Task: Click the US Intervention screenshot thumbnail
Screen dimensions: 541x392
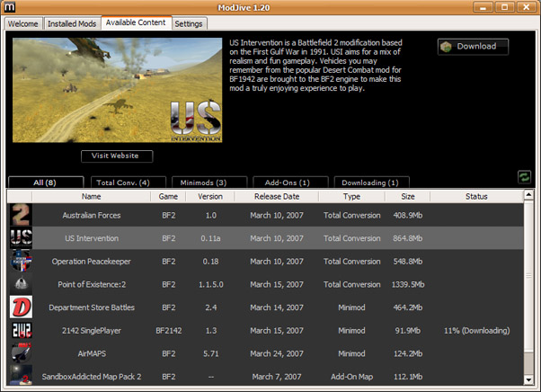Action: [117, 90]
